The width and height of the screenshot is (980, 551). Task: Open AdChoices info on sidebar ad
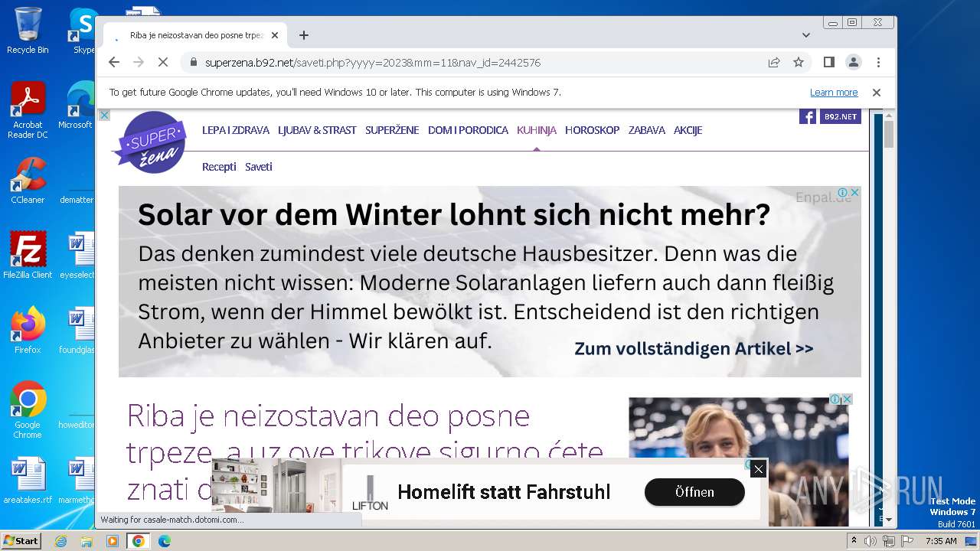click(x=836, y=399)
